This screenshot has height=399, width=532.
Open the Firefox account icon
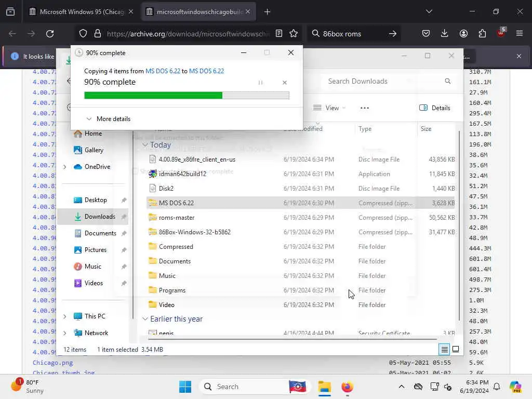tap(463, 34)
